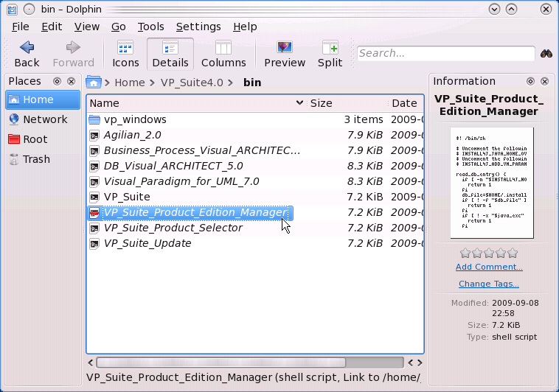
Task: Expand arrow after VP_Suite4.0 breadcrumb
Action: pos(231,83)
